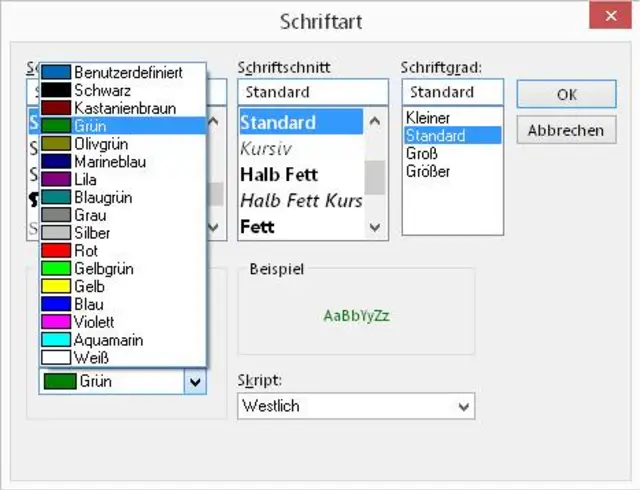Click the OK button
Screen dimensions: 640x490
click(566, 94)
